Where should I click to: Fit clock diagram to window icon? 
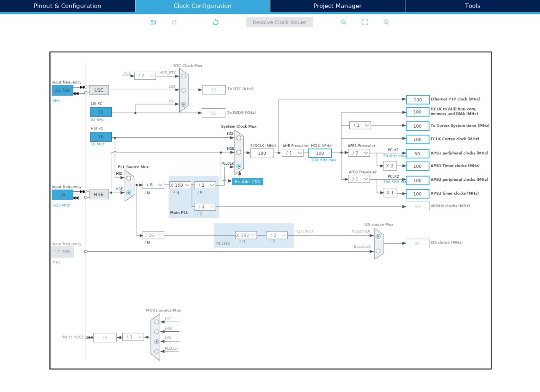point(365,22)
